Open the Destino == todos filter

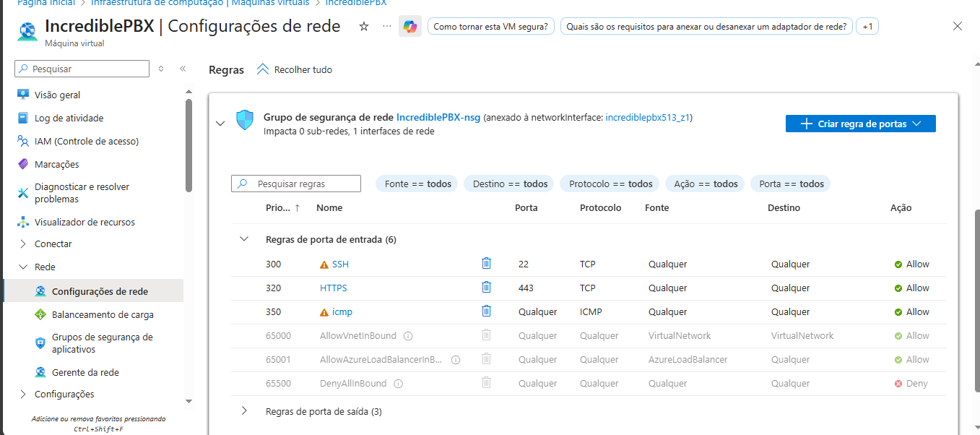(x=510, y=184)
